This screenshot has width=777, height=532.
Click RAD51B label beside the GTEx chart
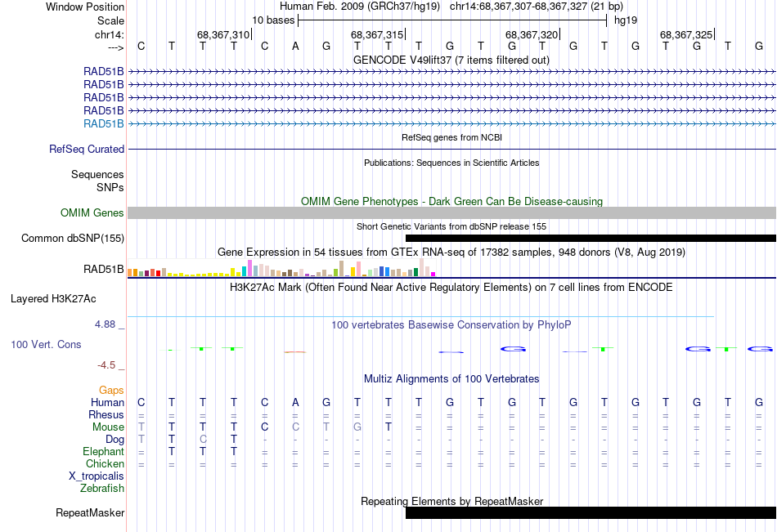pos(104,270)
